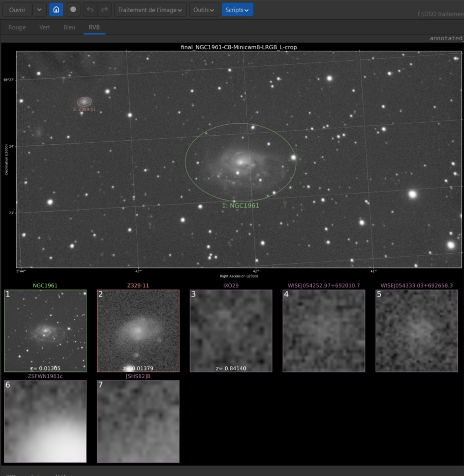Click the green NGC1961 thumbnail title

(45, 285)
